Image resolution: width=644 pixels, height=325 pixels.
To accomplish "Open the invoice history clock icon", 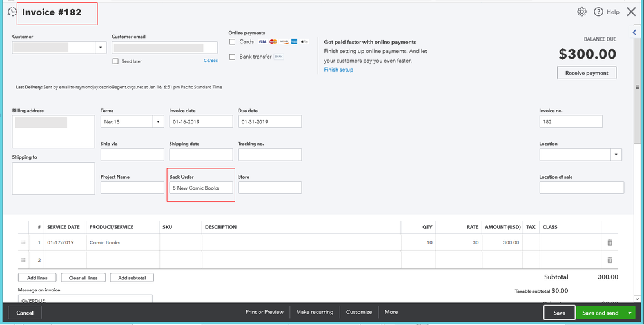I will 12,12.
